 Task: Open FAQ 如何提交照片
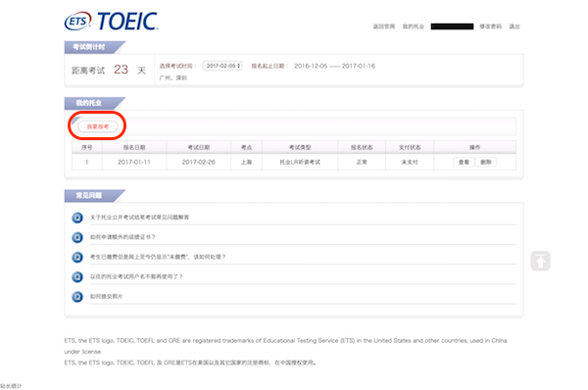pos(107,296)
